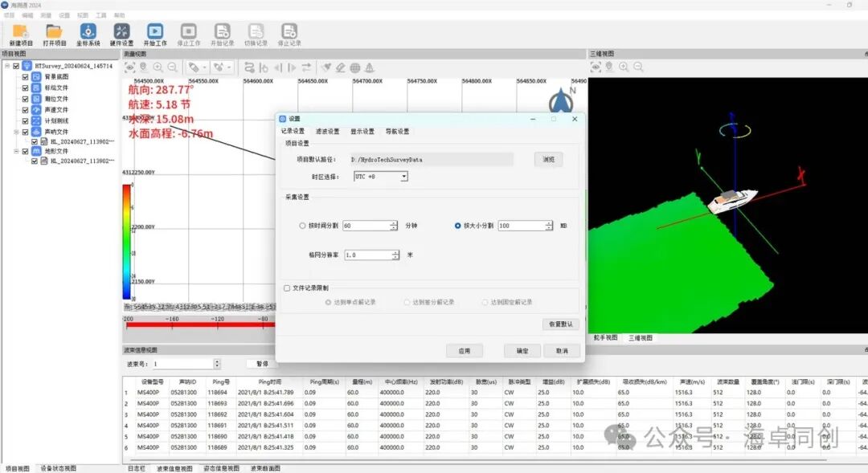Open the 导航设置 tab in settings dialog
Image resolution: width=868 pixels, height=473 pixels.
click(x=397, y=131)
